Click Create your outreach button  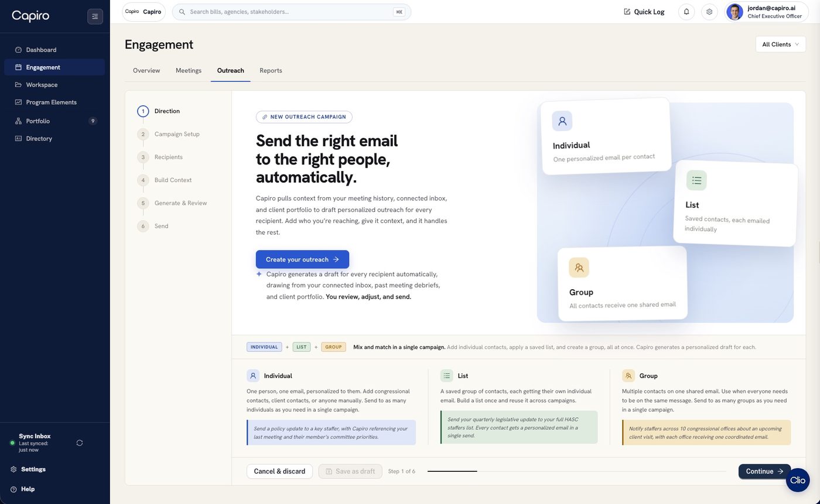(x=302, y=259)
